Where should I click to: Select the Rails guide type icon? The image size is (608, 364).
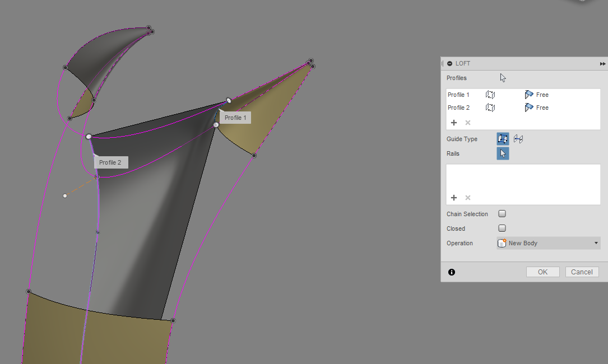503,139
